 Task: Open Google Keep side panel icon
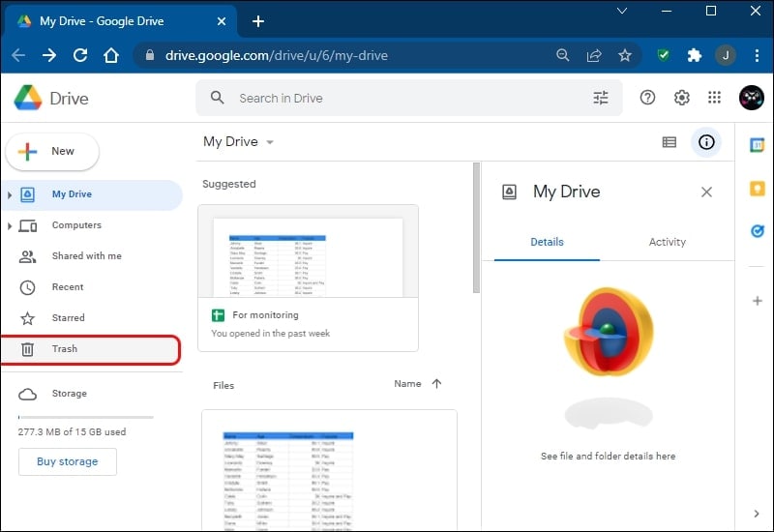point(758,188)
